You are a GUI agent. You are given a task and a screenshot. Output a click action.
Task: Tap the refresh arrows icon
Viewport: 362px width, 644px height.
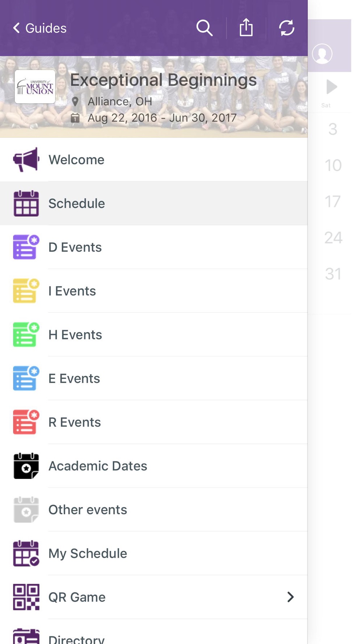[x=287, y=28]
